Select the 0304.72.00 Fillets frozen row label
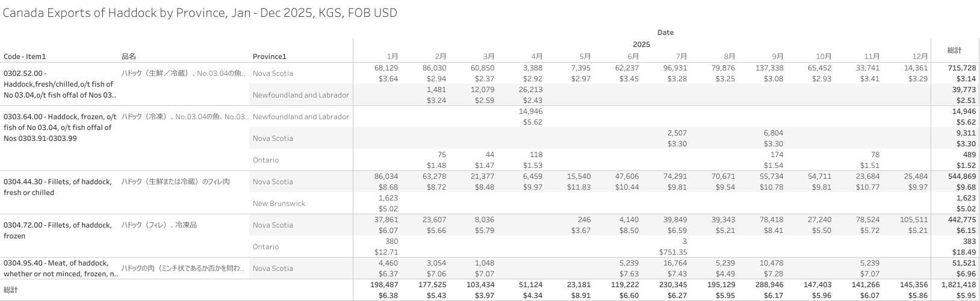 [58, 231]
